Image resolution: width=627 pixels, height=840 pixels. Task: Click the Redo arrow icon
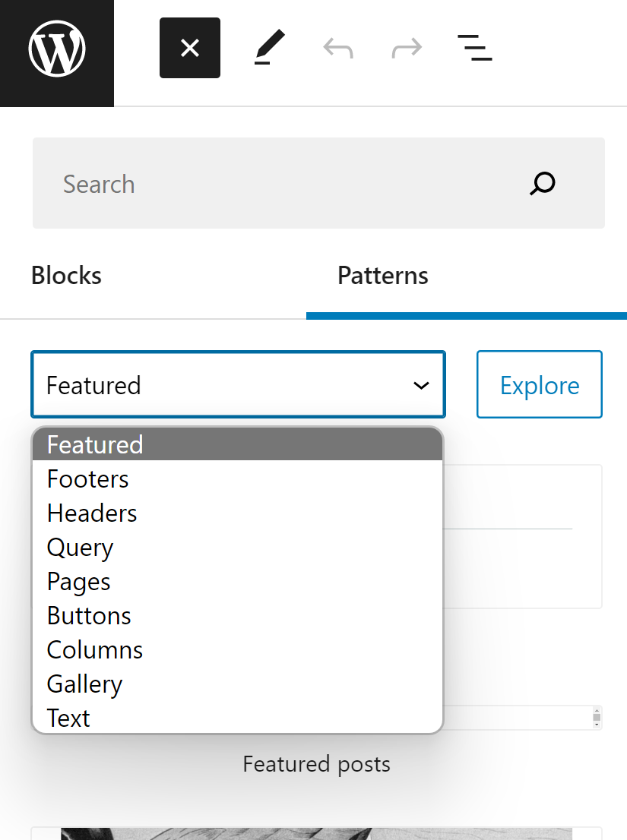tap(406, 47)
